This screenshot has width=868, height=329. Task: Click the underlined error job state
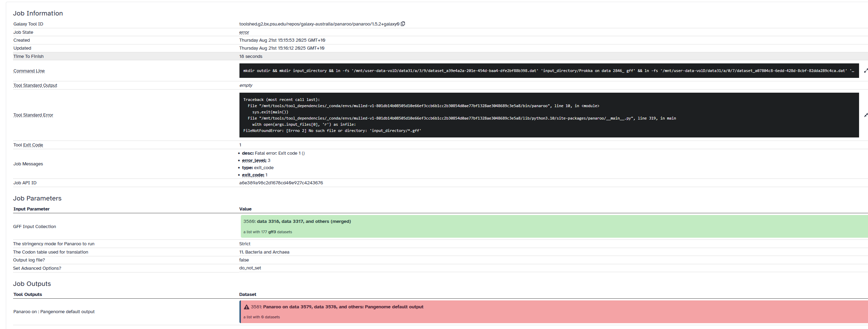(x=244, y=32)
